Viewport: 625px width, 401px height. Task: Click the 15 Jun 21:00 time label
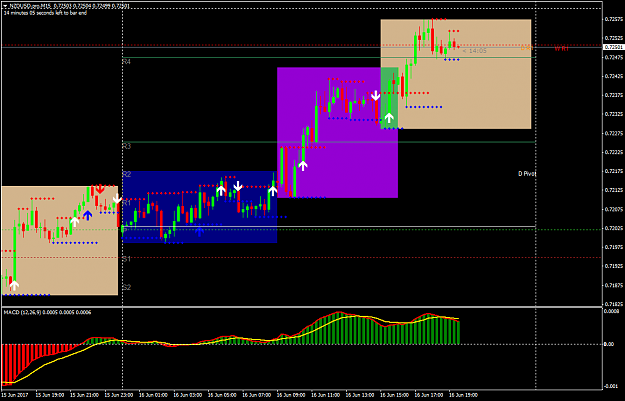[84, 395]
